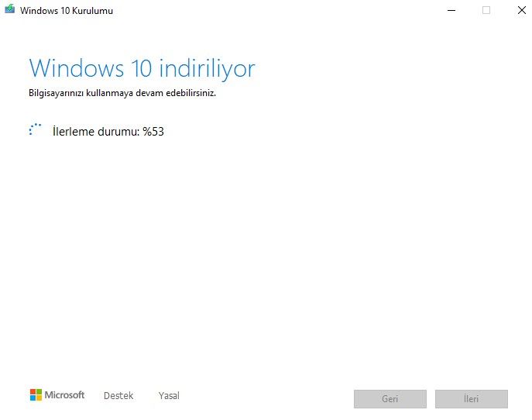Click the 'Windows 10 indiriliyor' heading
The image size is (532, 420).
tap(142, 69)
